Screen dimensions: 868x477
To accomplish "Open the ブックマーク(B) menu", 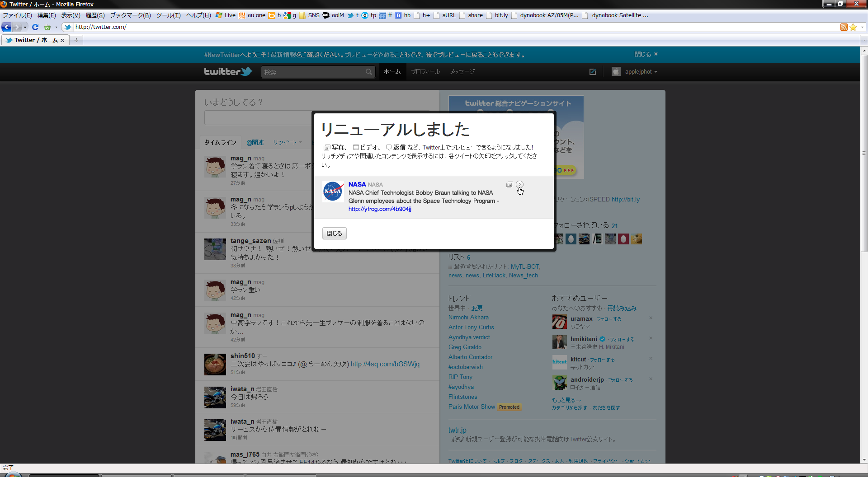I will pyautogui.click(x=130, y=15).
